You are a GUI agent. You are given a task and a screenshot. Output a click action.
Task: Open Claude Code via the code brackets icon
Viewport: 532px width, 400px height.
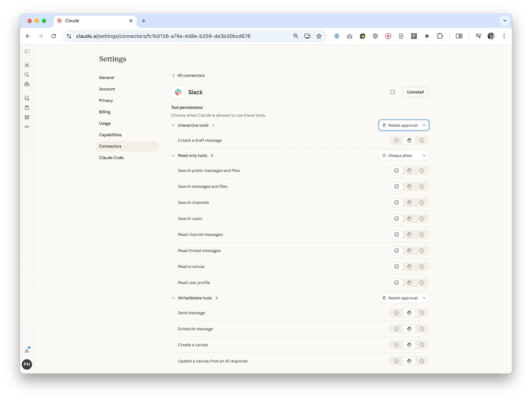click(x=27, y=127)
